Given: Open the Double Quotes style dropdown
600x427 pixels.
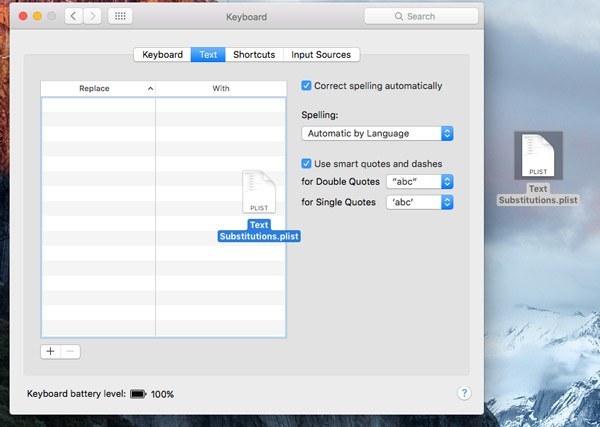Looking at the screenshot, I should tap(420, 182).
